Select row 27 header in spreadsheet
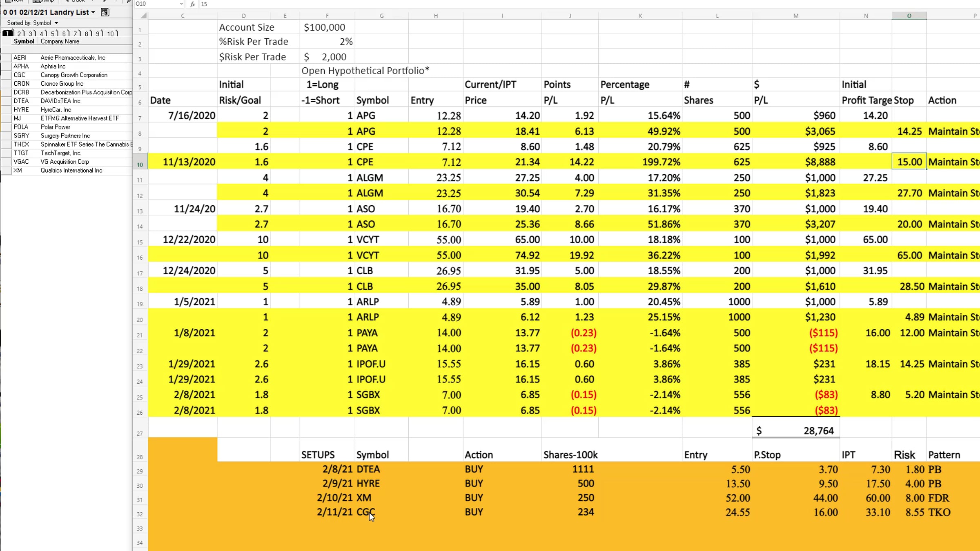This screenshot has height=551, width=980. 140,428
